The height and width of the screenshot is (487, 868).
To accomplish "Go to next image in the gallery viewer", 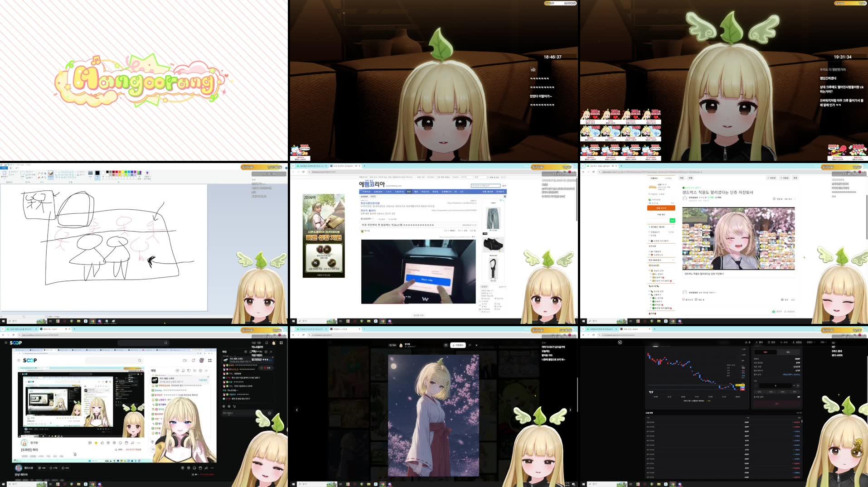I will tap(570, 410).
